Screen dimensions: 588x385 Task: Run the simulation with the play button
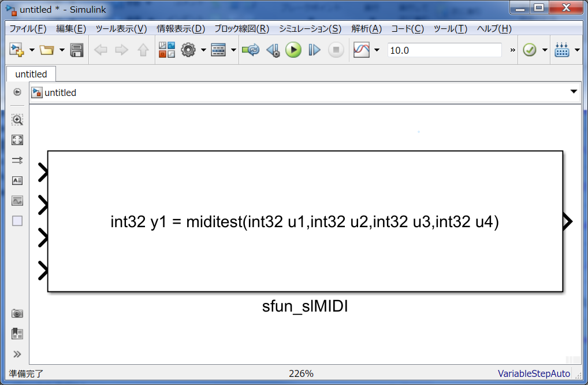(293, 50)
